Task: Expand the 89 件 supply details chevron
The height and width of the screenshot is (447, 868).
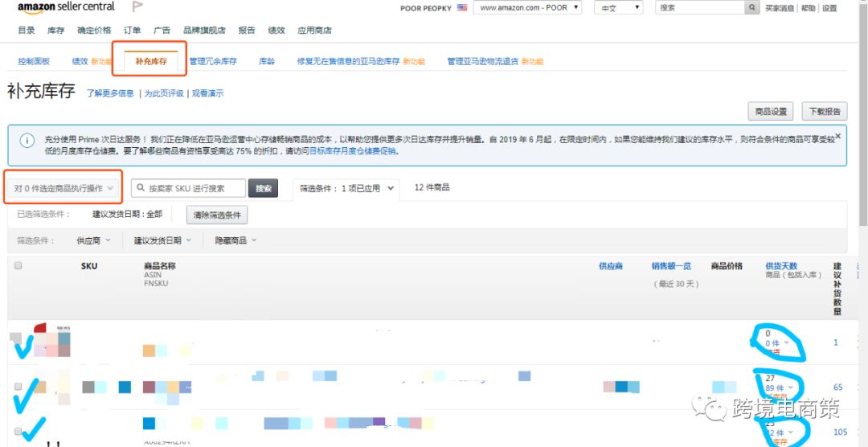Action: click(x=786, y=388)
